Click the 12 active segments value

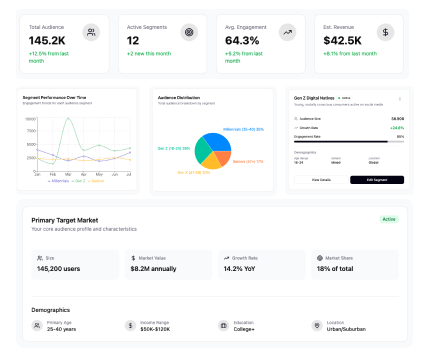[x=133, y=41]
